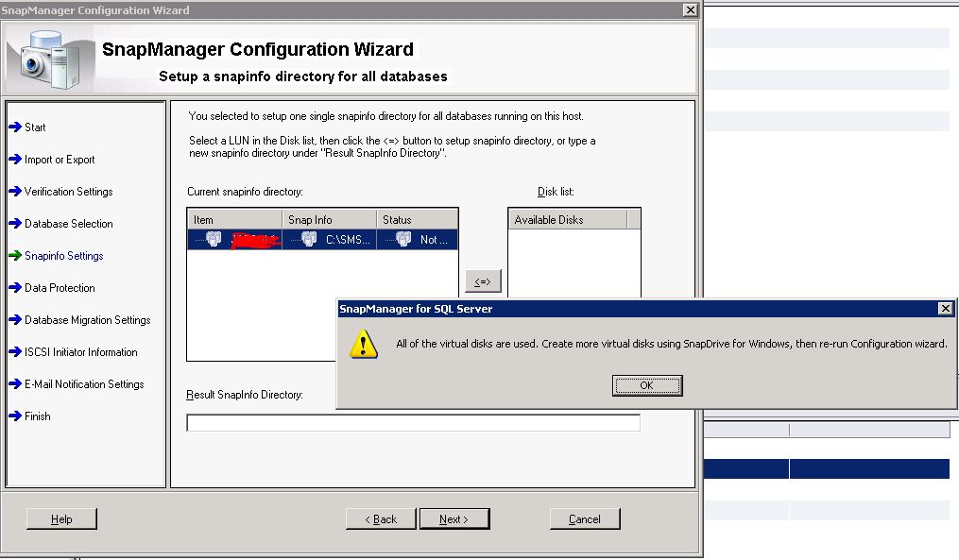Click the Snap Info column header
The width and height of the screenshot is (959, 560).
click(329, 219)
